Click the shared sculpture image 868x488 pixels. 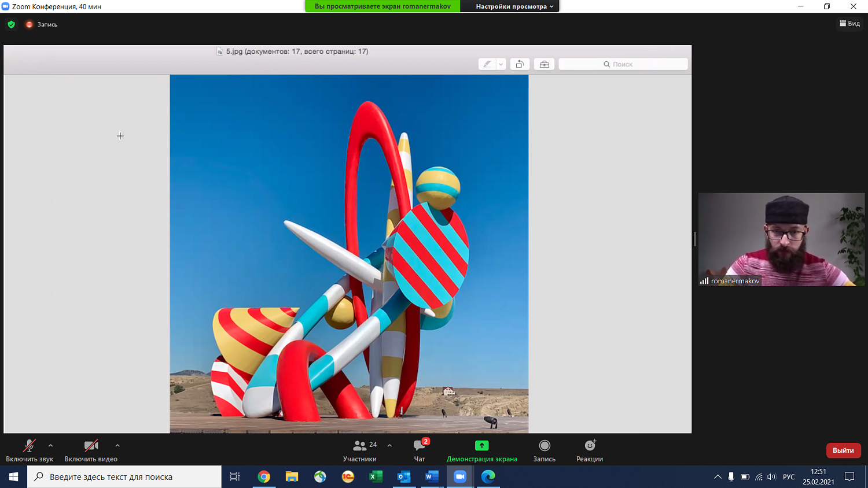point(349,254)
